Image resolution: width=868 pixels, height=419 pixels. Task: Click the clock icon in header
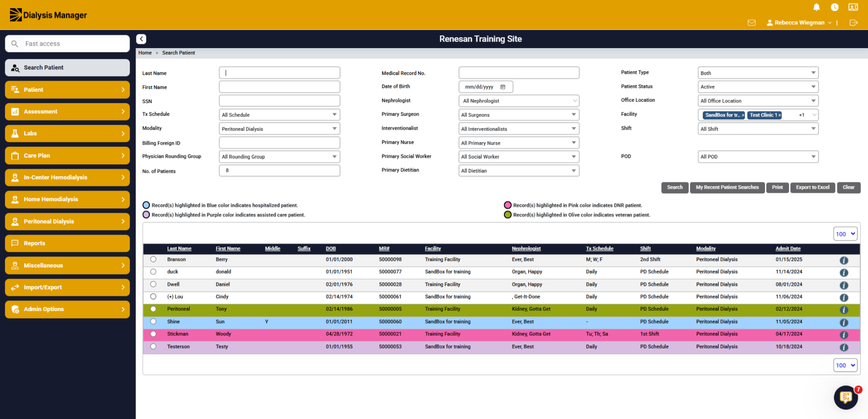834,7
